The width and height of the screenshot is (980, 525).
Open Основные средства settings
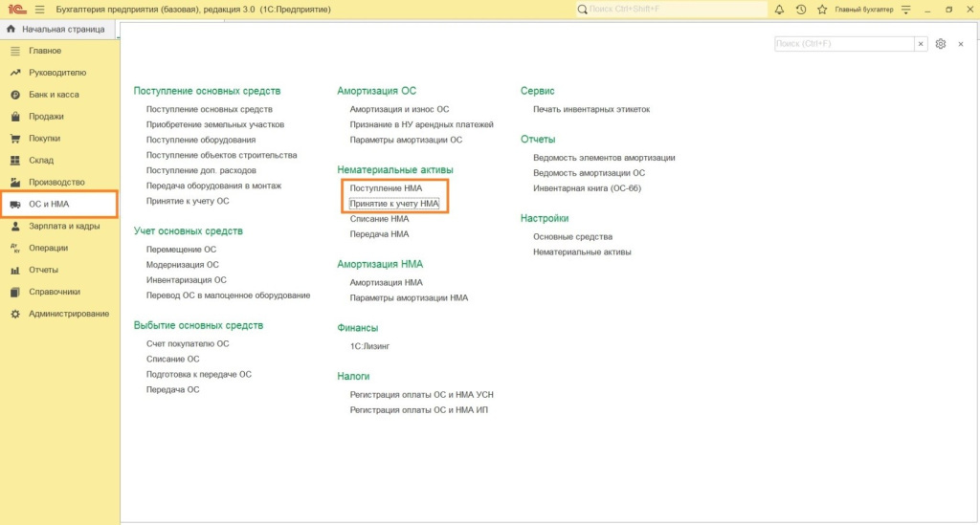pos(572,236)
